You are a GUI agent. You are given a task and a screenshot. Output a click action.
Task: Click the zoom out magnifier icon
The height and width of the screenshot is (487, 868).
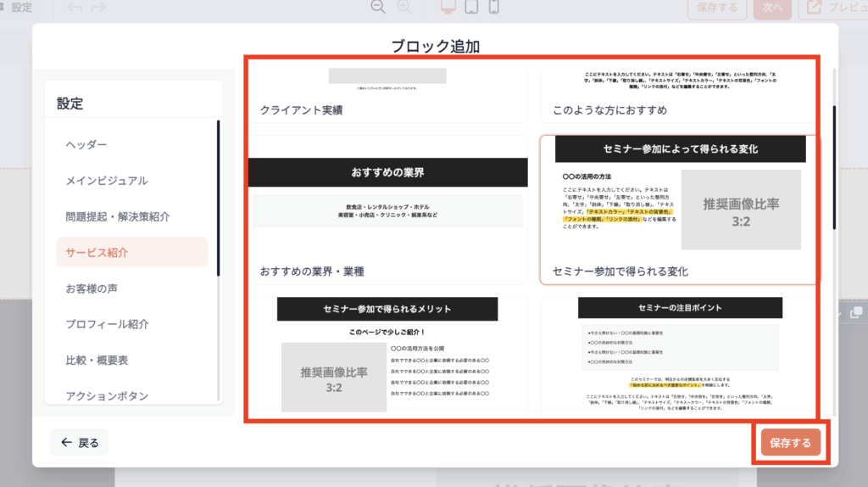378,7
